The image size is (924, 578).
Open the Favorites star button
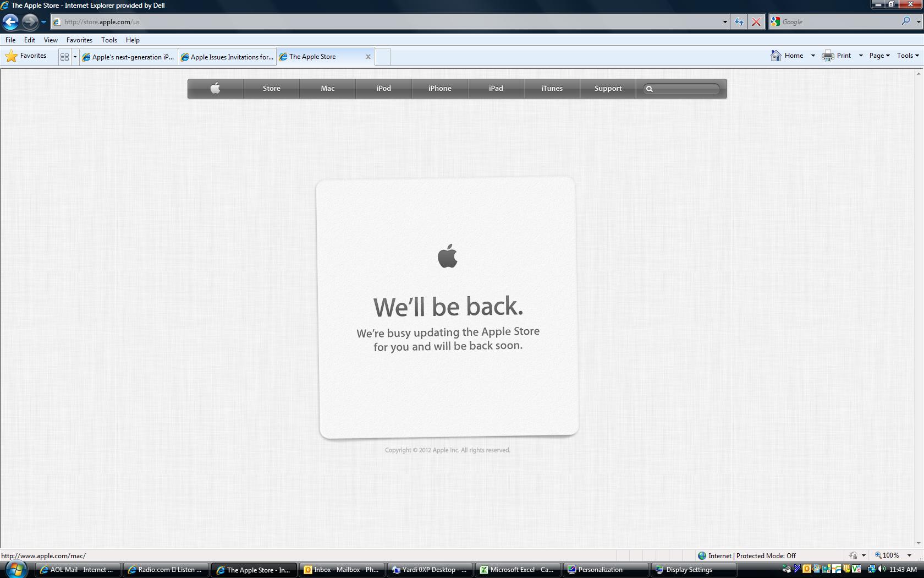click(x=26, y=56)
